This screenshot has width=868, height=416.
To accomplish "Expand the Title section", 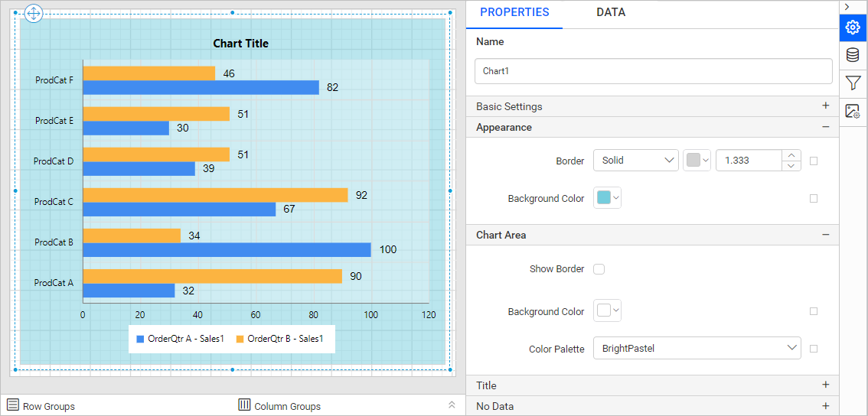I will point(825,385).
